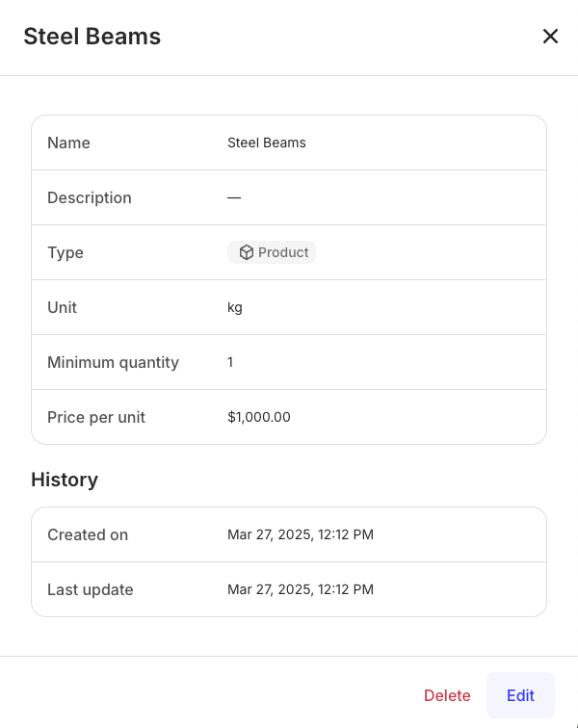Select the Minimum quantity label
The width and height of the screenshot is (578, 728).
[113, 362]
